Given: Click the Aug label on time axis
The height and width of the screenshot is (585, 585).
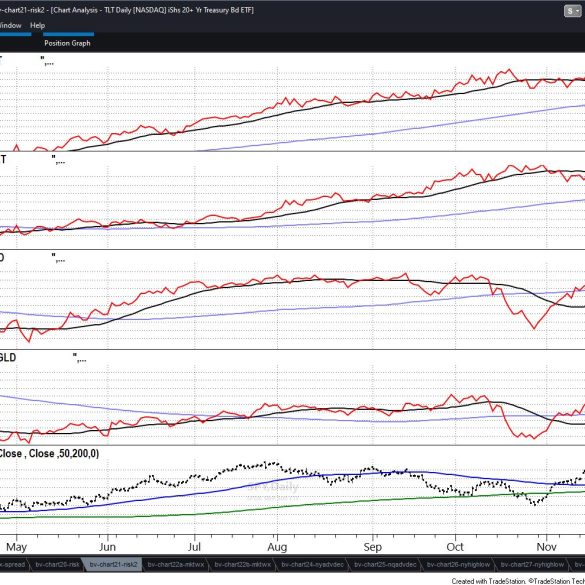Looking at the screenshot, I should coord(277,547).
